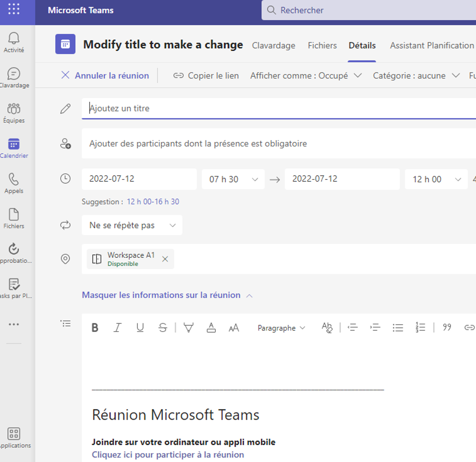Viewport: 476px width, 462px height.
Task: Open the Paragraphe style dropdown
Action: pyautogui.click(x=281, y=328)
